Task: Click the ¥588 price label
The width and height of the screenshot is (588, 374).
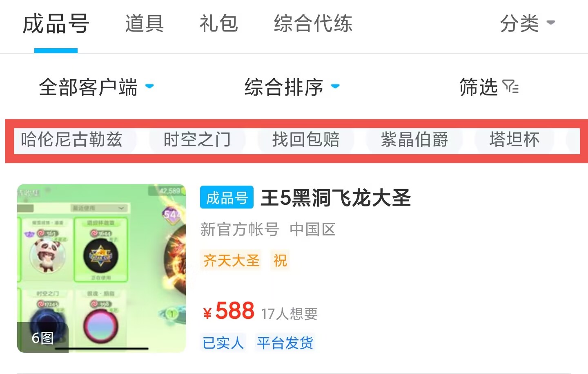Action: point(229,311)
